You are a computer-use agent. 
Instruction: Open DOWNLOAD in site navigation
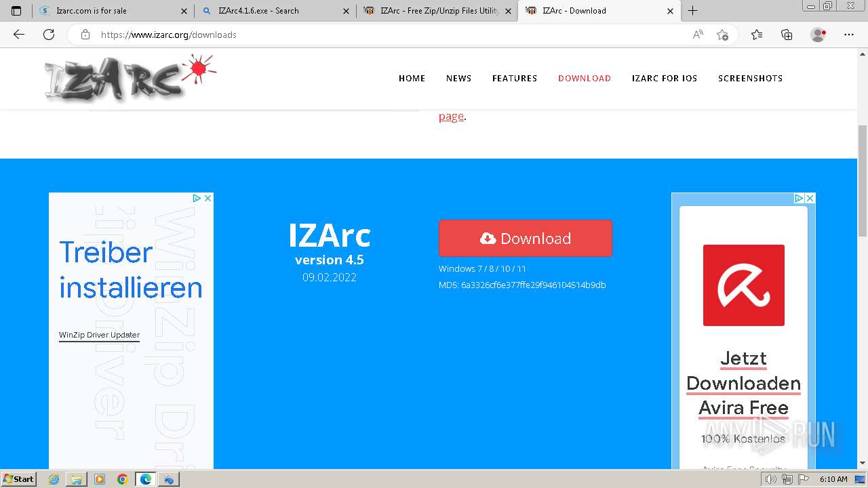click(585, 78)
